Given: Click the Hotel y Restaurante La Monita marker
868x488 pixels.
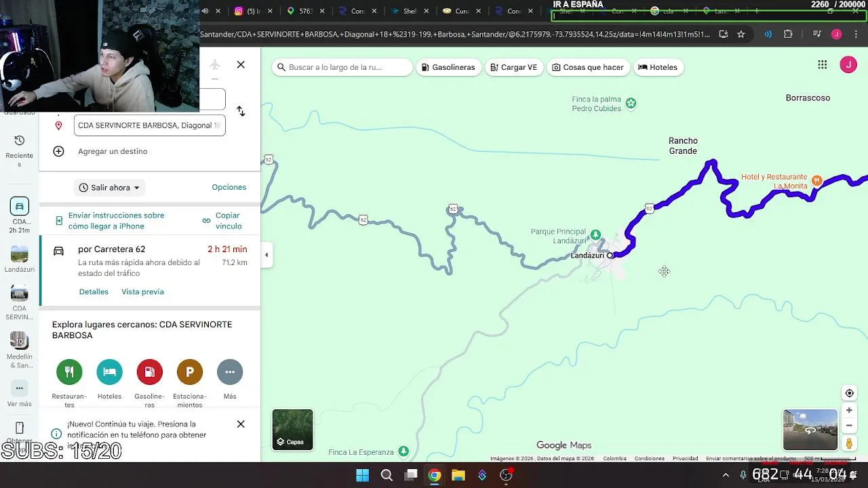Looking at the screenshot, I should [x=817, y=181].
